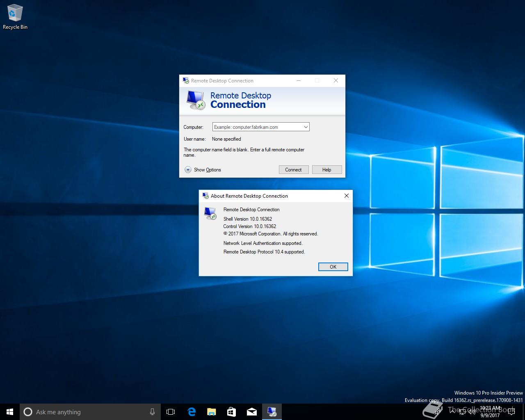Image resolution: width=525 pixels, height=420 pixels.
Task: Click 'Shell Version 10.0.16362' text
Action: [x=248, y=219]
